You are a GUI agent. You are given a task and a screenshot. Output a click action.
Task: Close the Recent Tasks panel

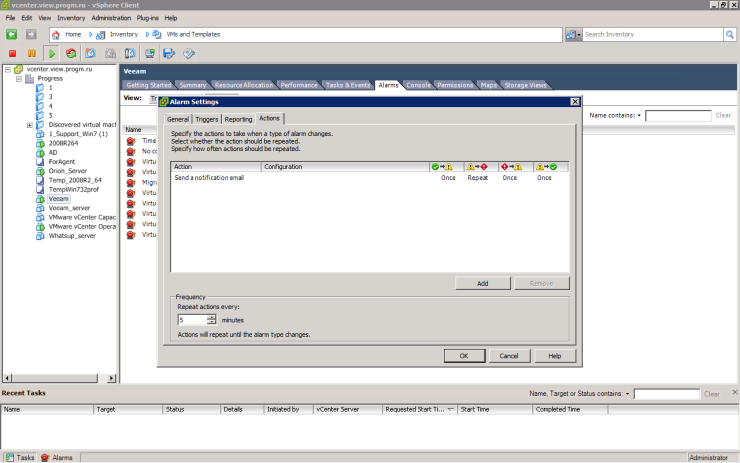click(x=735, y=392)
